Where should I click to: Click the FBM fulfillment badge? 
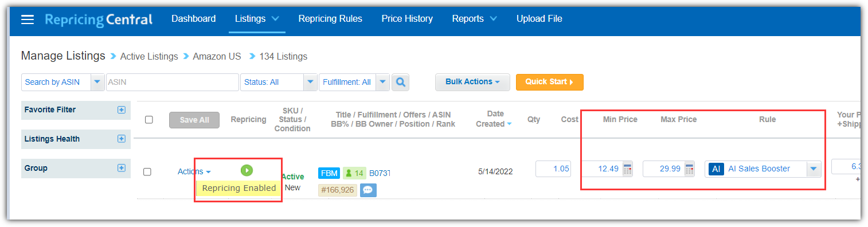[x=329, y=173]
